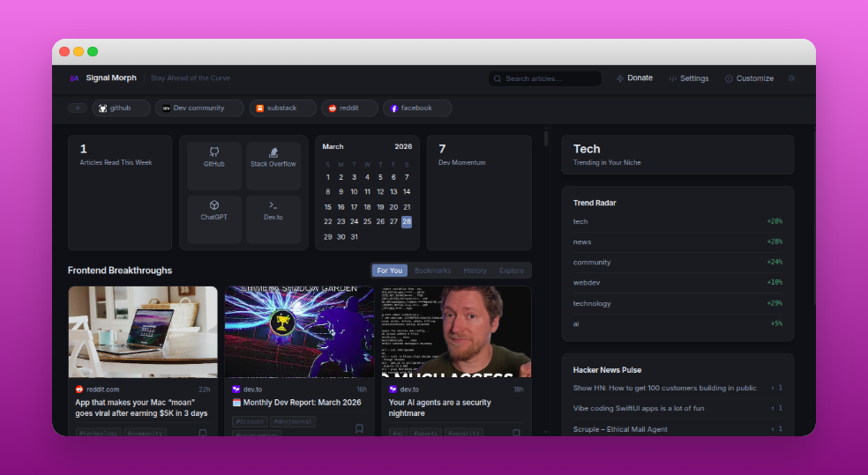Open the Mac laptop article thumbnail
Screen dimensions: 868x475
point(143,331)
